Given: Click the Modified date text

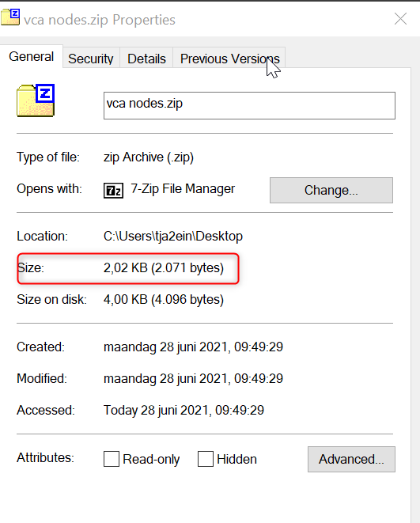Looking at the screenshot, I should (193, 378).
